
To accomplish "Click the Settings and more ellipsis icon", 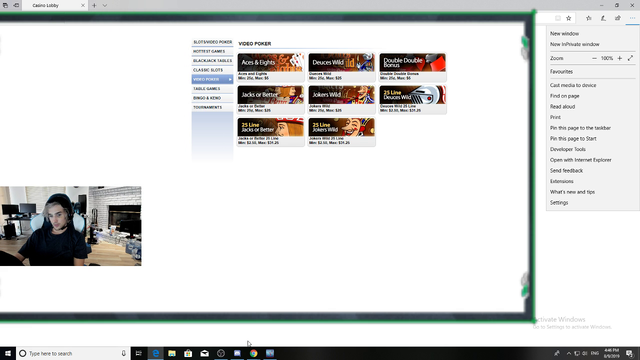I will tap(632, 18).
